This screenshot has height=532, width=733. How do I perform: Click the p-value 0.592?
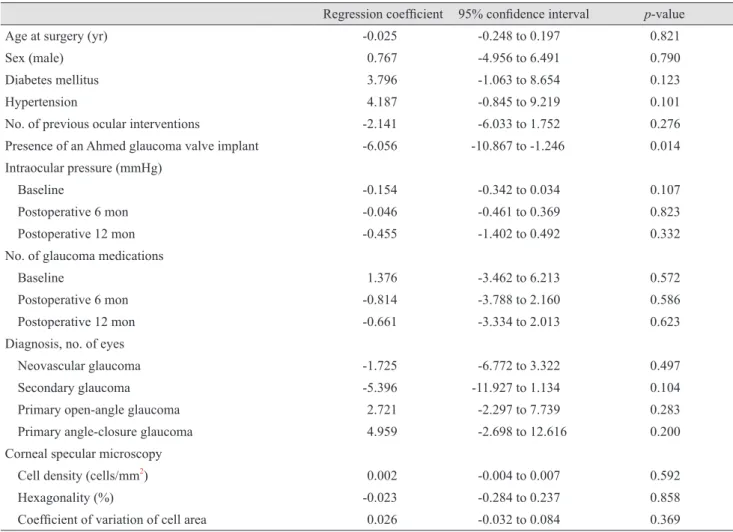pos(665,475)
